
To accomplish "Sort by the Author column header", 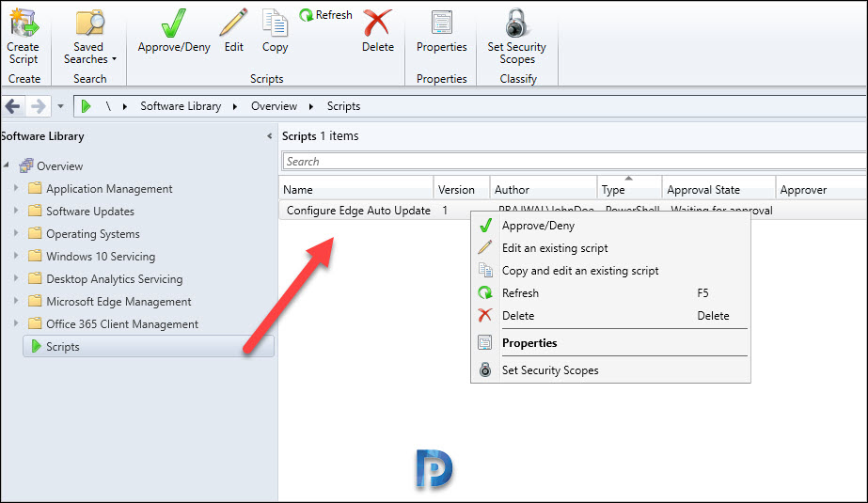I will tap(544, 189).
